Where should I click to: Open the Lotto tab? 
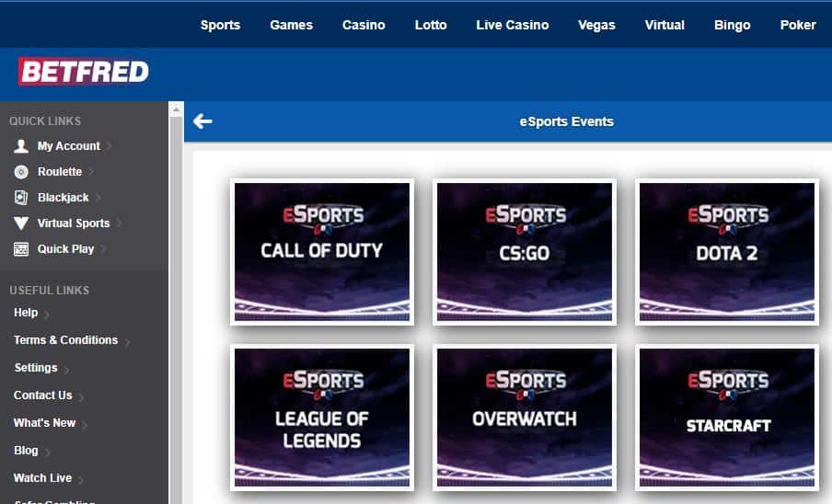click(x=431, y=25)
